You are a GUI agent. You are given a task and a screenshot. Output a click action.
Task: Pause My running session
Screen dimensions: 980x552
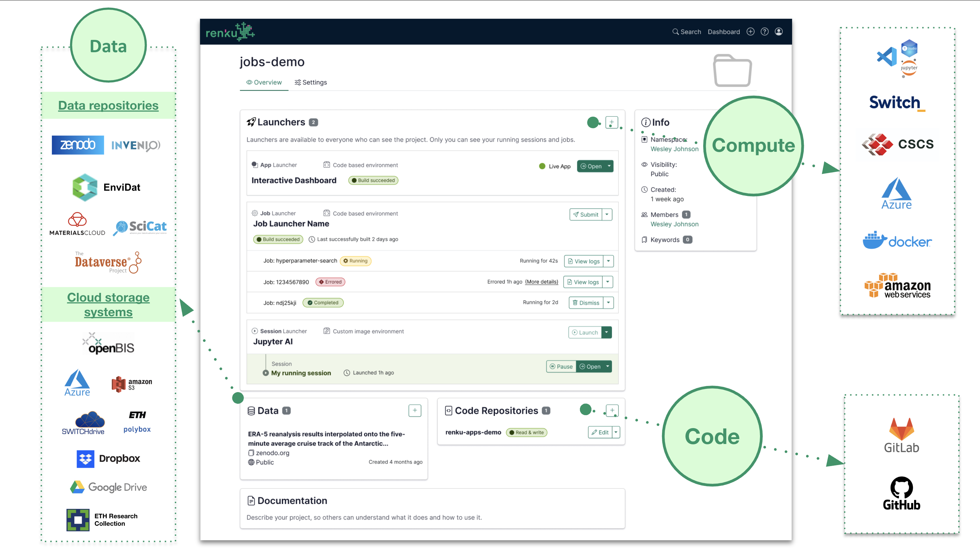pyautogui.click(x=561, y=366)
